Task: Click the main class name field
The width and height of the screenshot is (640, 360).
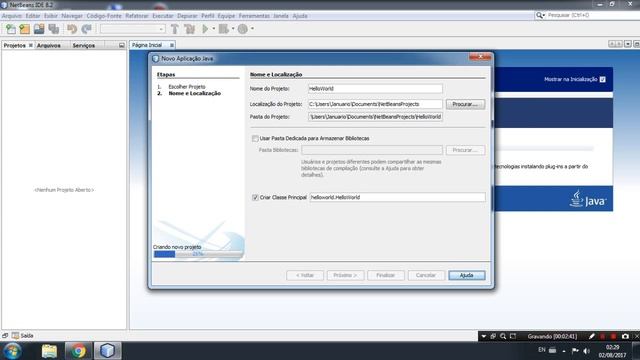Action: click(x=397, y=197)
